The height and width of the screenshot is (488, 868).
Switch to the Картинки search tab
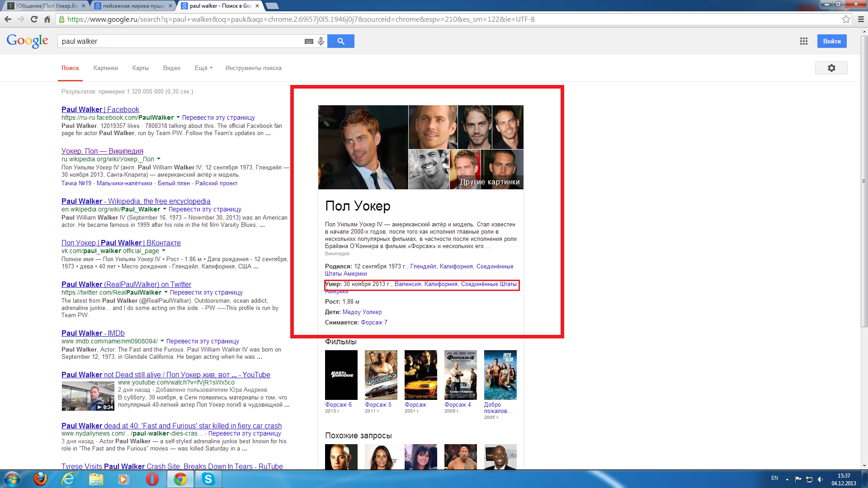coord(105,68)
